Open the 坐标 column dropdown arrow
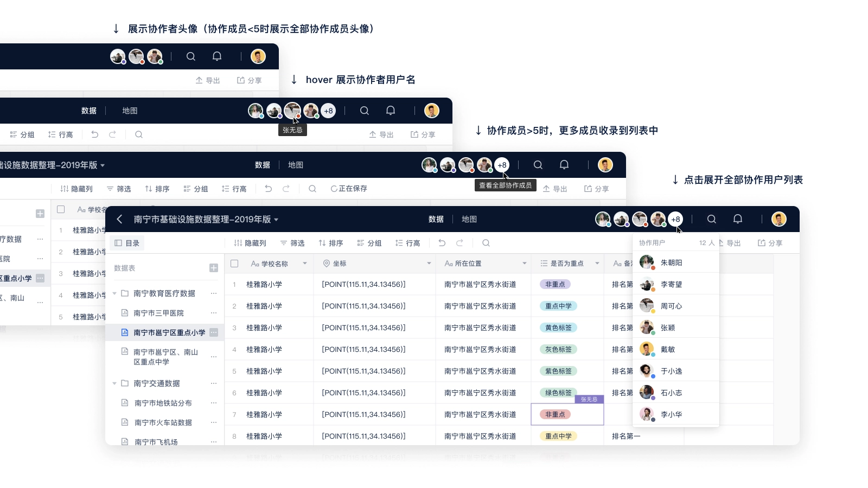The width and height of the screenshot is (868, 488). coord(429,264)
